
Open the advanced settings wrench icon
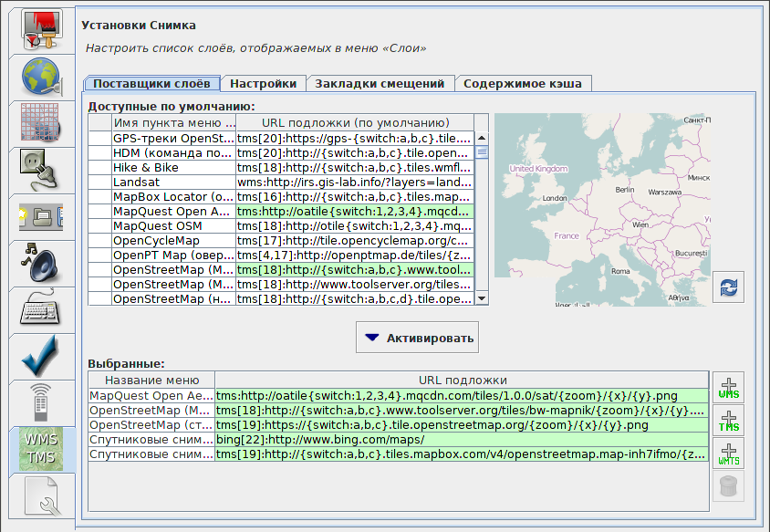tap(42, 496)
